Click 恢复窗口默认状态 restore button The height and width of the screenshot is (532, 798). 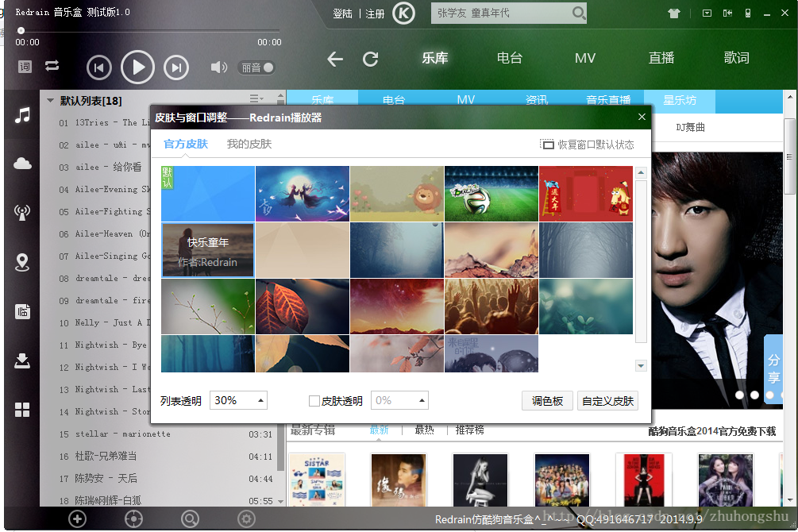point(587,145)
